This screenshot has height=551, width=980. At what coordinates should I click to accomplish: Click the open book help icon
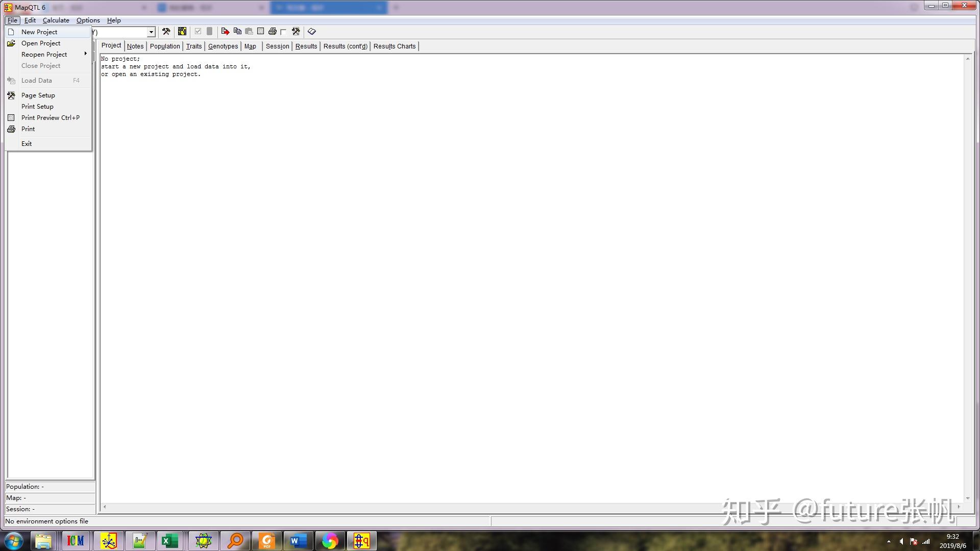pyautogui.click(x=312, y=32)
